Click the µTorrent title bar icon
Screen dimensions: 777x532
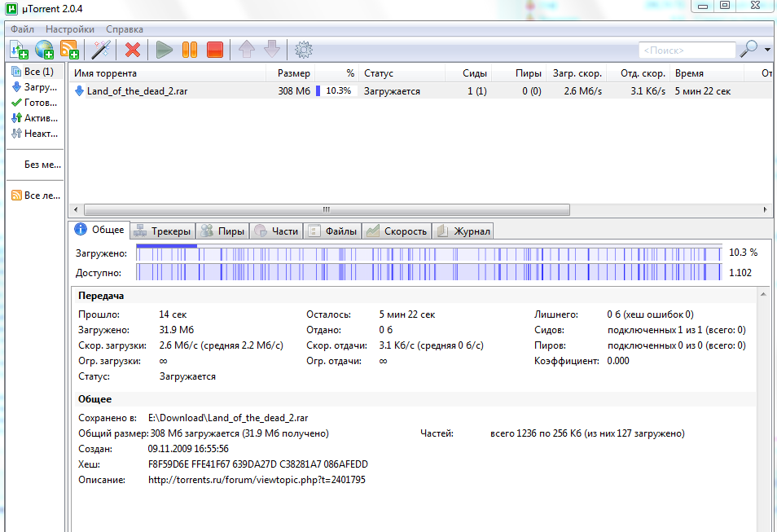pos(11,8)
